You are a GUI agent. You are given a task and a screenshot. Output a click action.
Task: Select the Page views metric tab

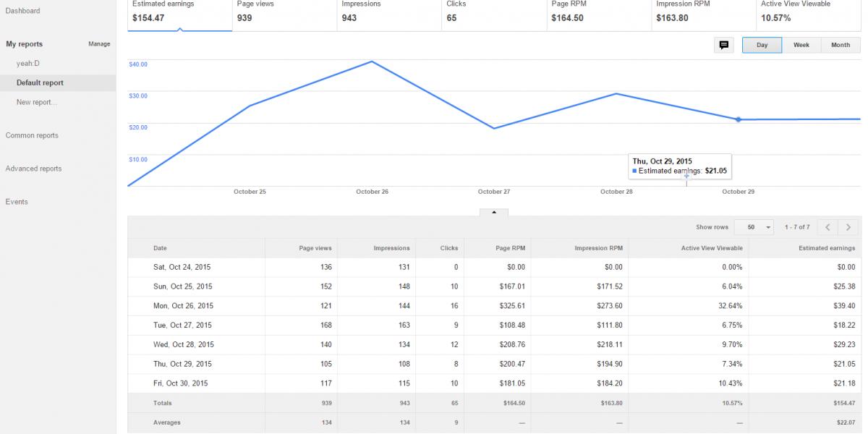285,15
